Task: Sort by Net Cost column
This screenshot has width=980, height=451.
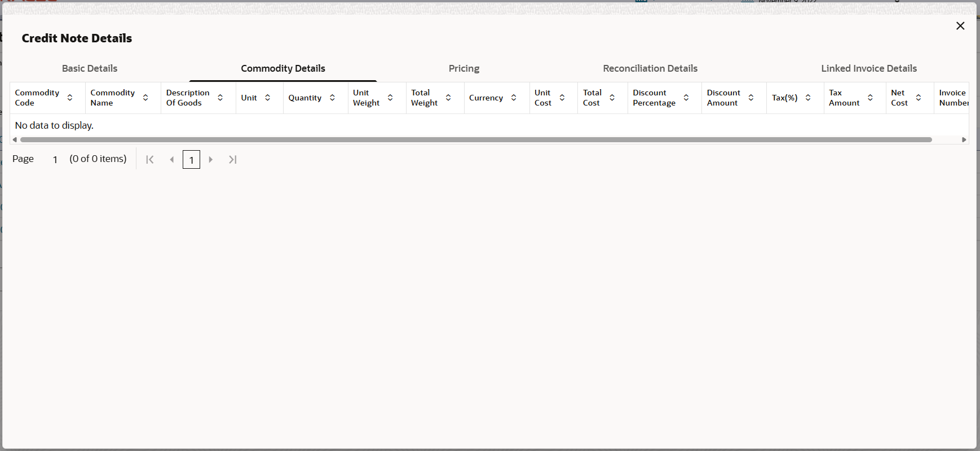Action: pyautogui.click(x=919, y=98)
